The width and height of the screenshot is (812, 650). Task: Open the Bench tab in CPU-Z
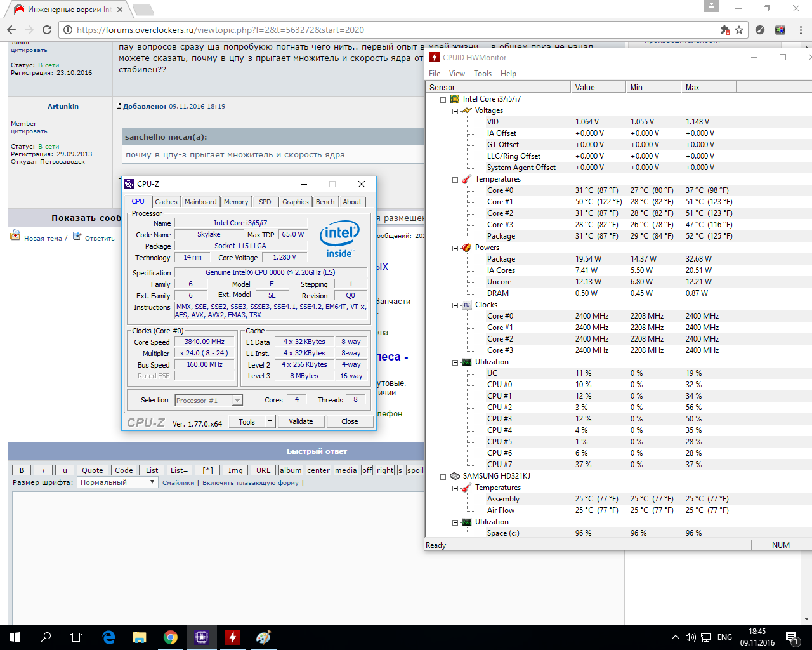[x=325, y=202]
